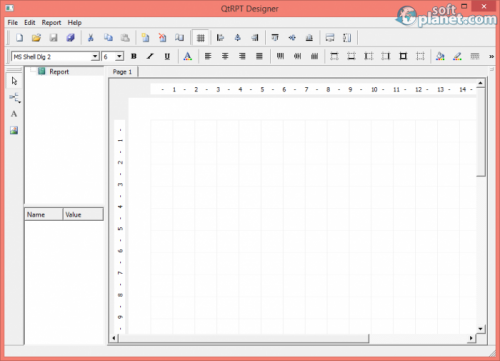Align objects horizontally centered icon
Screen dimensions: 500x361
pos(237,38)
